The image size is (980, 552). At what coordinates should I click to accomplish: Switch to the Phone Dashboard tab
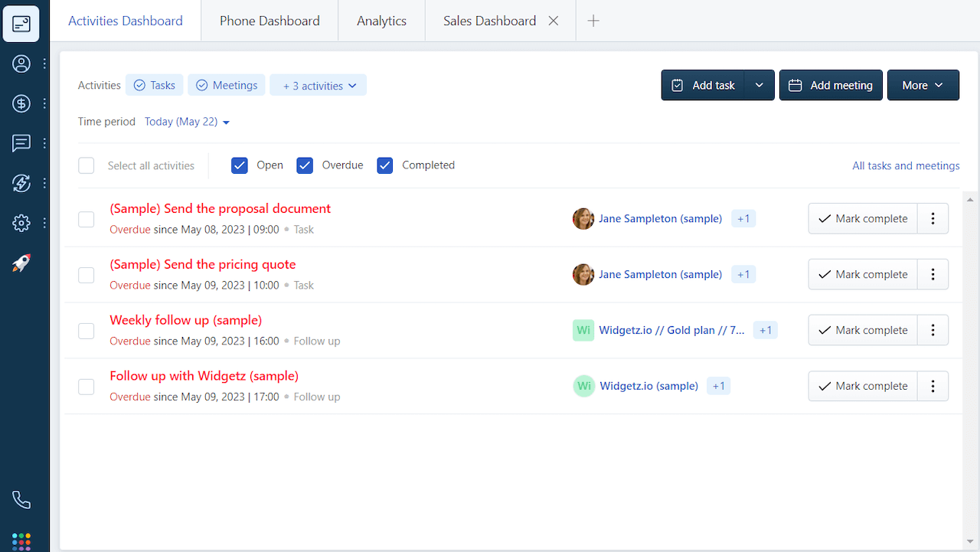[x=269, y=21]
